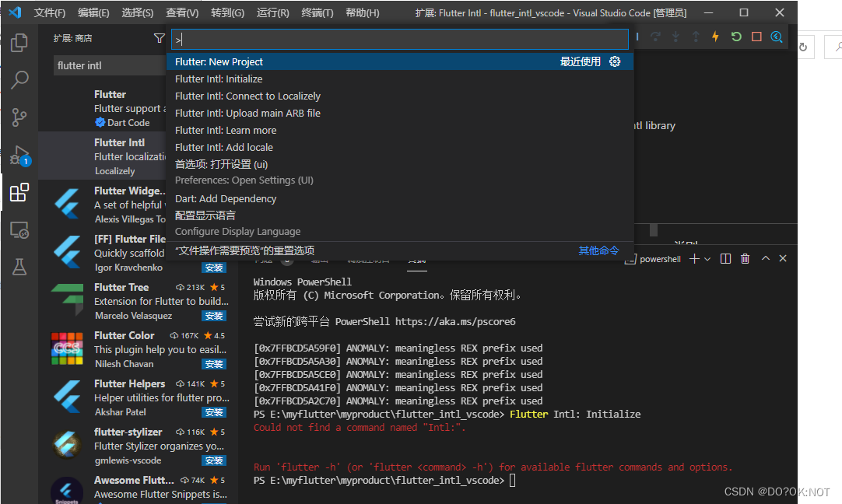Image resolution: width=842 pixels, height=504 pixels.
Task: Open the 运行(R) menu
Action: coord(273,12)
